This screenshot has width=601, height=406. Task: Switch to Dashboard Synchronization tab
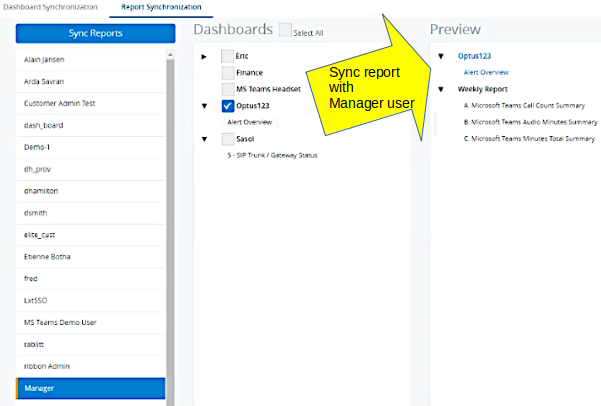point(50,7)
